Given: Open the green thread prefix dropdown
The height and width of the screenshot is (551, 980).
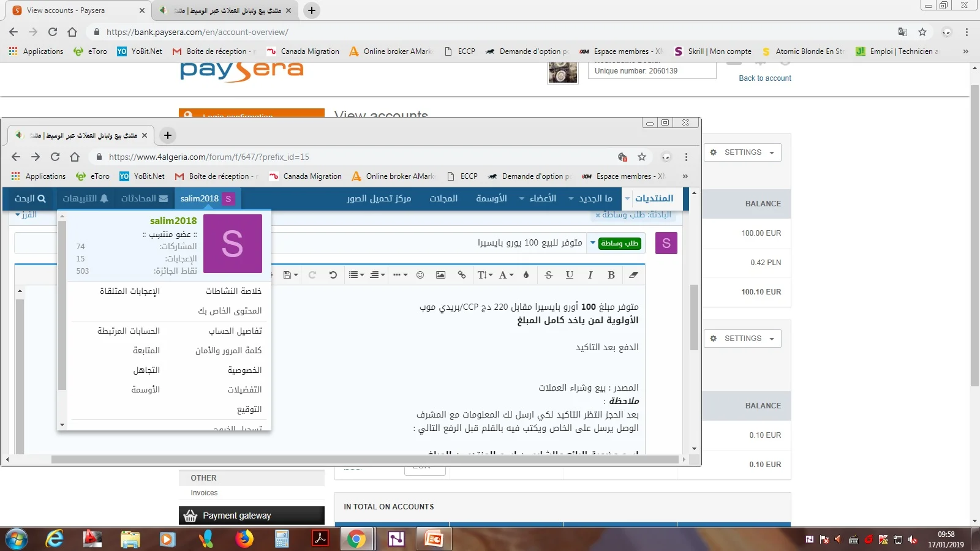Looking at the screenshot, I should 619,243.
